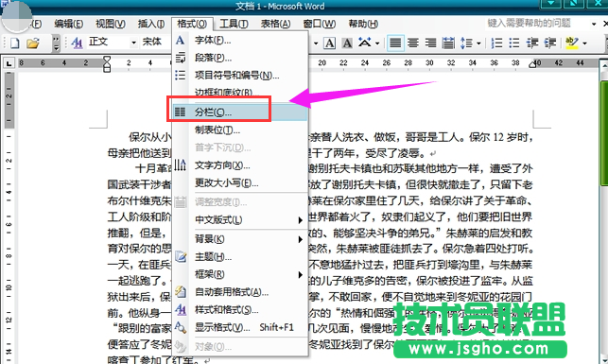
Task: Open the 窗口(W) menu
Action: [319, 24]
